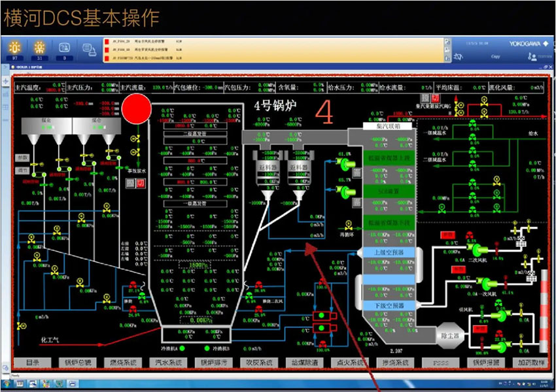Click the 下级空预器 block
The height and width of the screenshot is (392, 556).
point(389,305)
